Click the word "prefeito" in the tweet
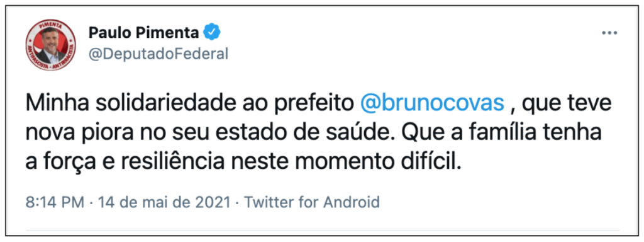 [313, 104]
